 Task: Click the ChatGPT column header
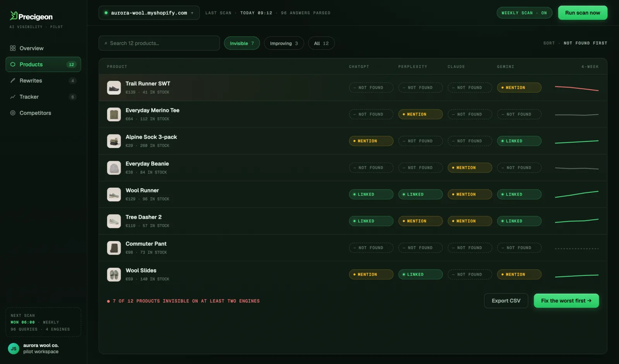click(x=359, y=67)
